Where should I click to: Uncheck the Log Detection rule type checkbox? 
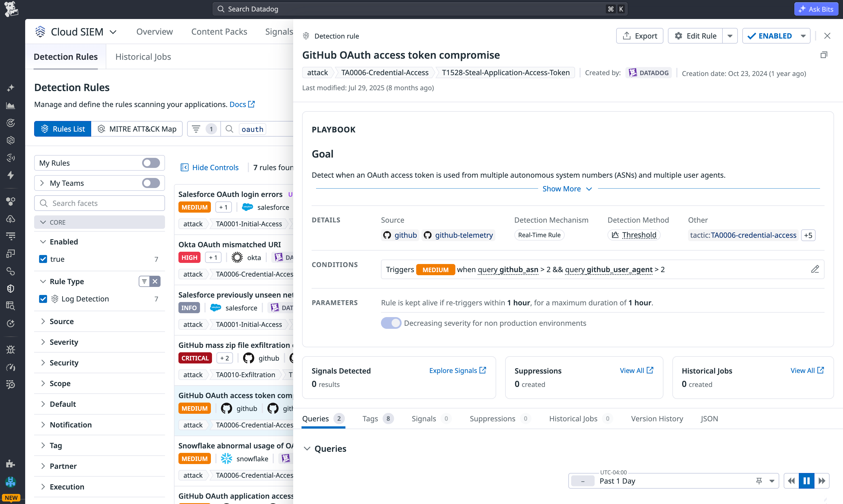click(43, 299)
